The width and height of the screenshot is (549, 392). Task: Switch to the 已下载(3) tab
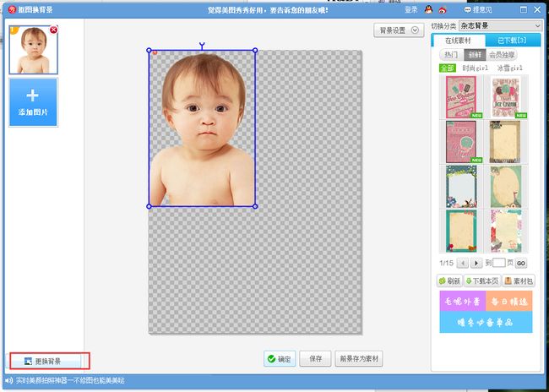point(512,41)
